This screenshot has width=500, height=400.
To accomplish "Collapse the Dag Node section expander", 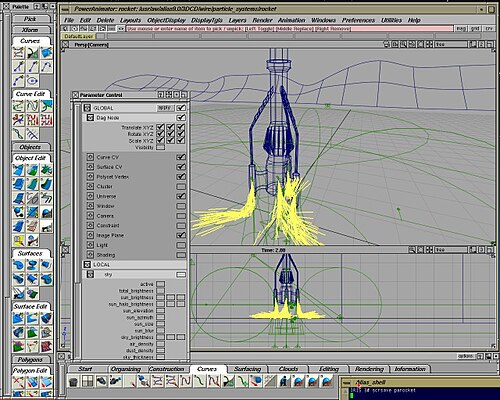I will pos(90,118).
